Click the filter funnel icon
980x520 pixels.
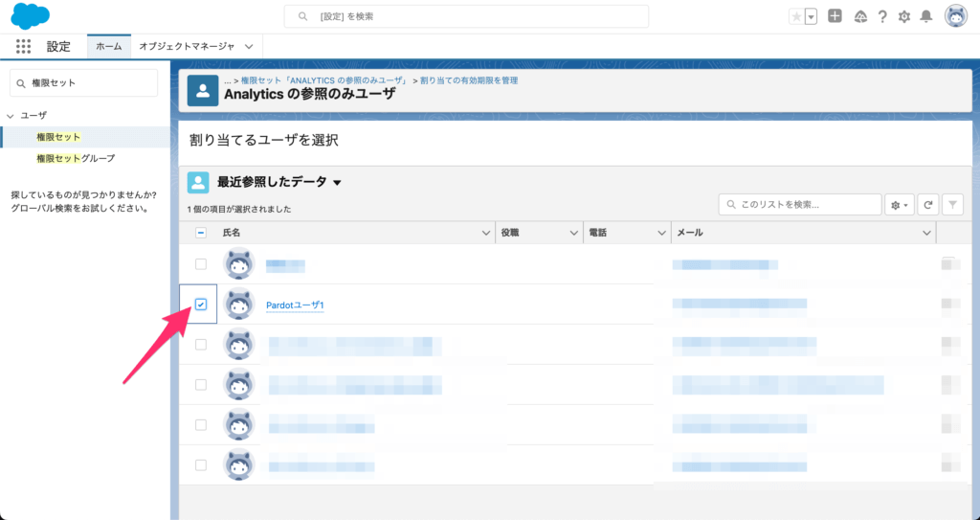tap(952, 205)
